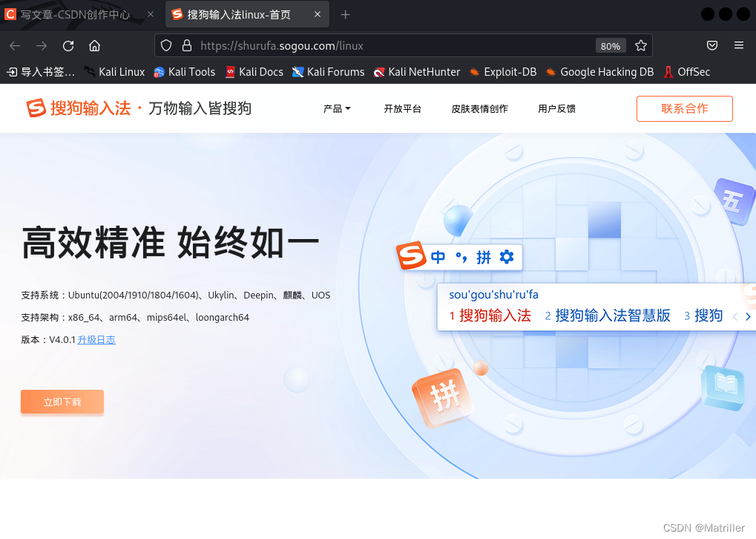The image size is (756, 539).
Task: Click the 拼 pinyin mode icon
Action: point(484,257)
